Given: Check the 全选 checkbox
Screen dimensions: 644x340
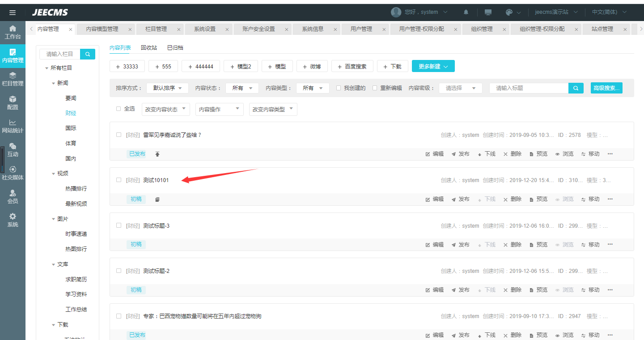Looking at the screenshot, I should (119, 109).
